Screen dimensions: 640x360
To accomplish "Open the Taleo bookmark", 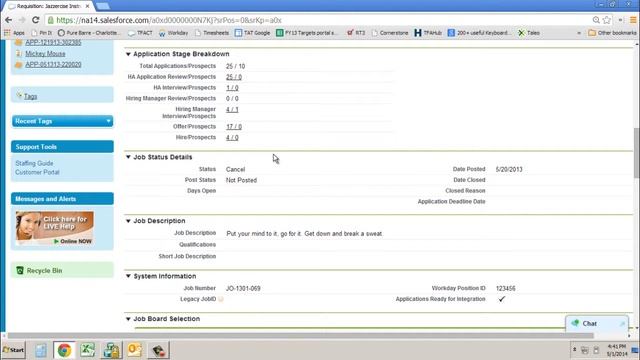I will click(x=529, y=33).
